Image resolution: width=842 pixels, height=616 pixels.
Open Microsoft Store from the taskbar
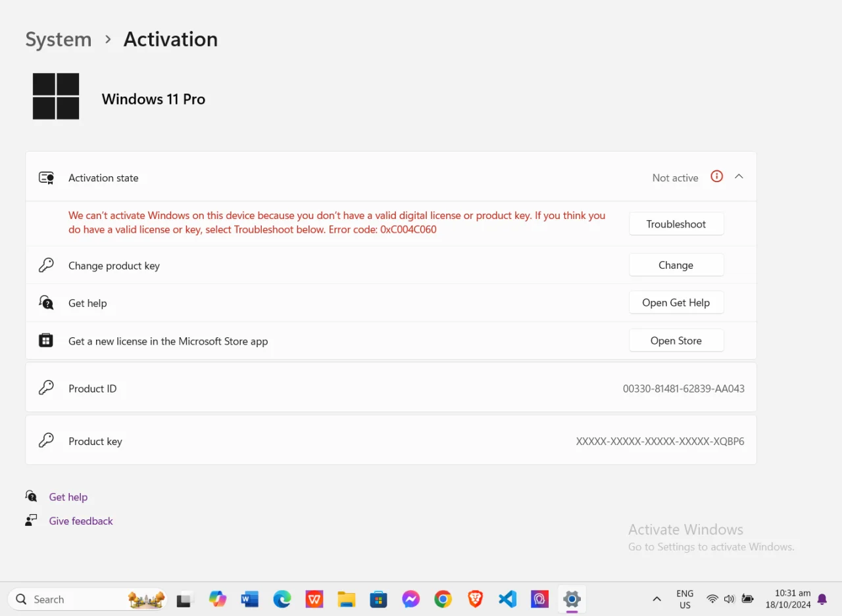coord(379,599)
